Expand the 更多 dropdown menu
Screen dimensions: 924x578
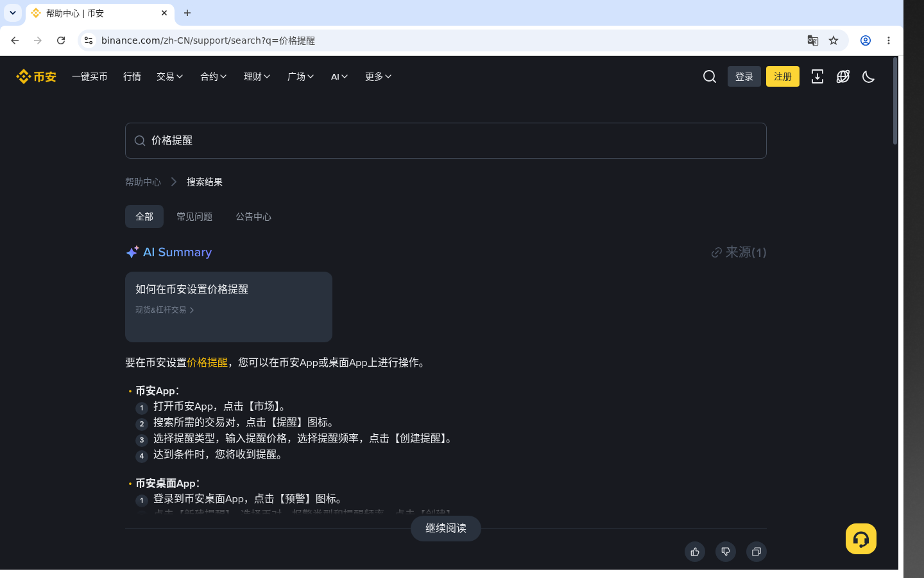[379, 76]
